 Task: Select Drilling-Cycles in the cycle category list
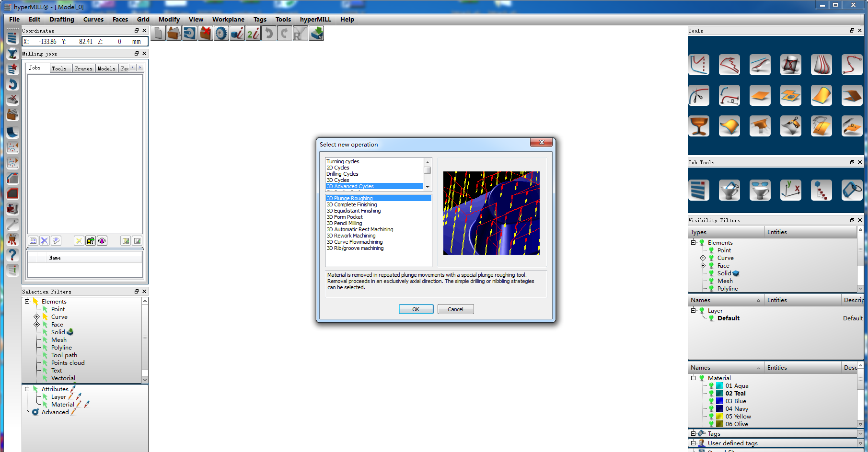pos(342,174)
